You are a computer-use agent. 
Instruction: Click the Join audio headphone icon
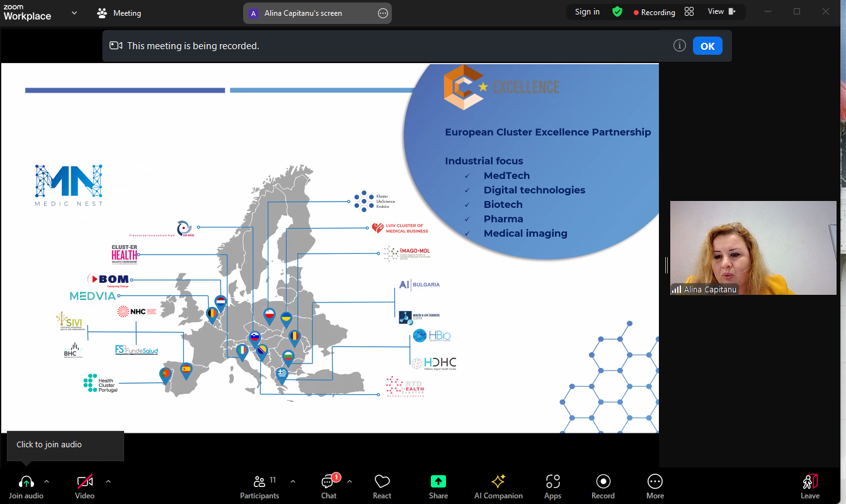[26, 482]
